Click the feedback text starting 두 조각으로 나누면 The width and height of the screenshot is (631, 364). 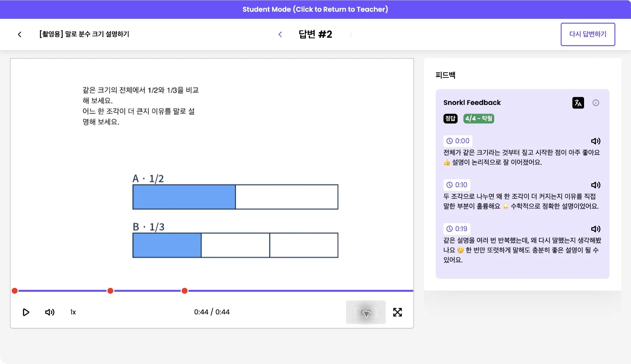coord(521,201)
